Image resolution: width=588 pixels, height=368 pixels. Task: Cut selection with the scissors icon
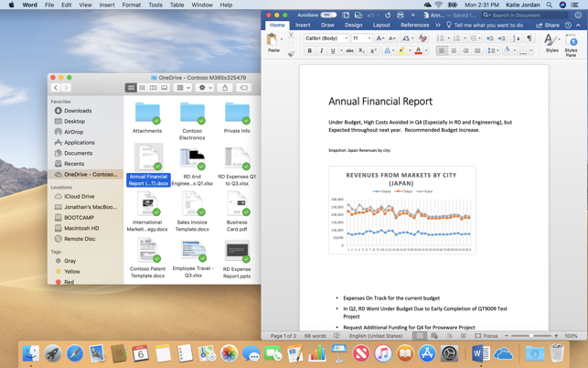tap(291, 36)
